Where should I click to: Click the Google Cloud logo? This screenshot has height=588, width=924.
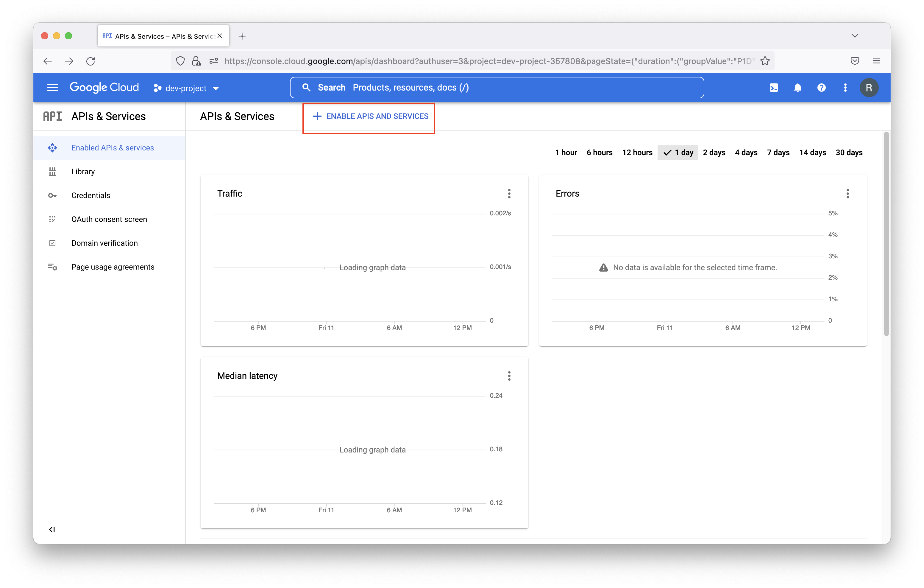pos(104,88)
